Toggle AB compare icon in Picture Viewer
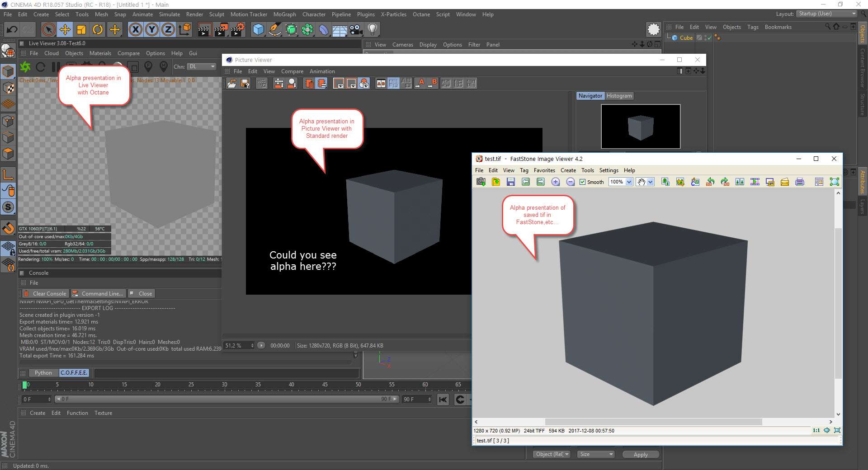Viewport: 868px width, 470px height. [x=381, y=84]
